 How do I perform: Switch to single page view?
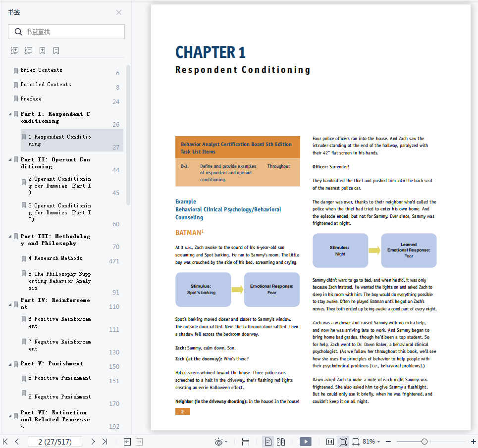(268, 442)
